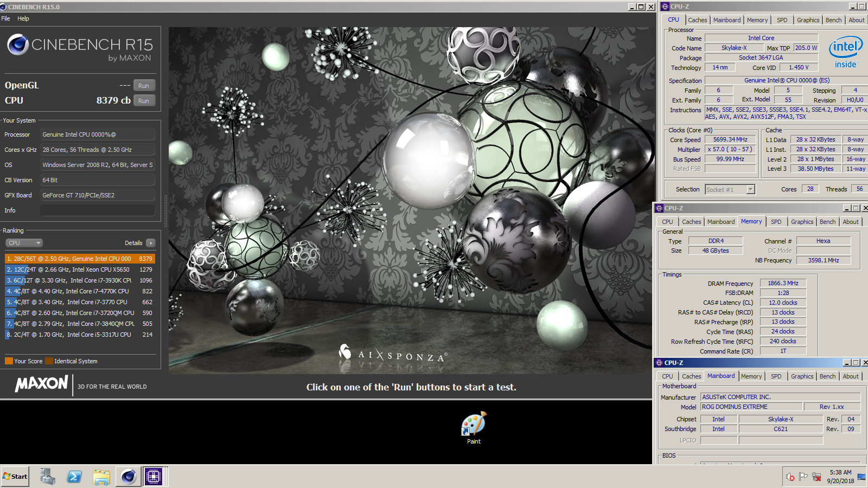Open CPU-Z from the taskbar

[x=154, y=477]
